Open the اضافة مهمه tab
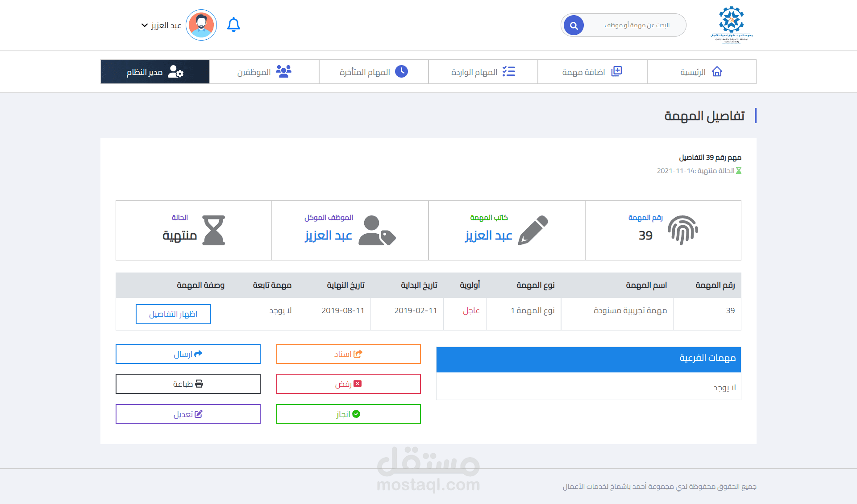 [x=592, y=72]
